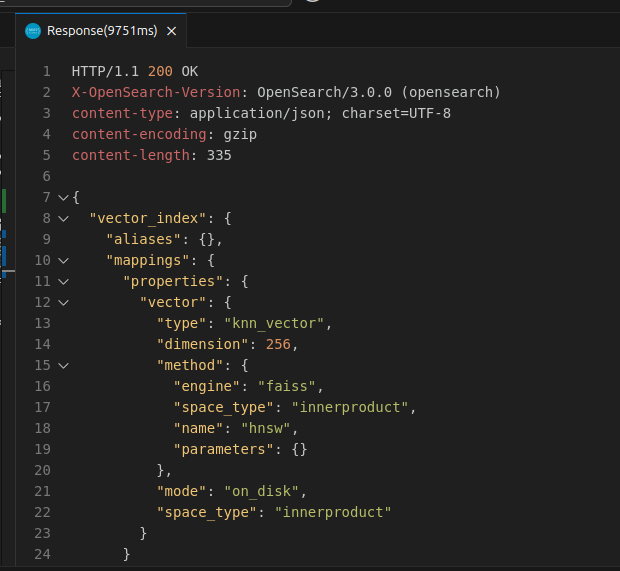Fold the "vector" field block
This screenshot has width=620, height=571.
point(64,302)
